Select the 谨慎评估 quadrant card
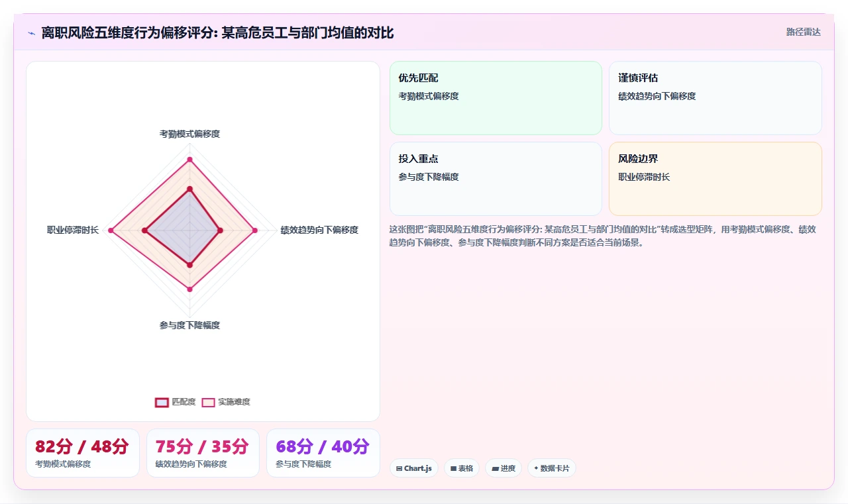Viewport: 848px width, 504px height. point(715,98)
